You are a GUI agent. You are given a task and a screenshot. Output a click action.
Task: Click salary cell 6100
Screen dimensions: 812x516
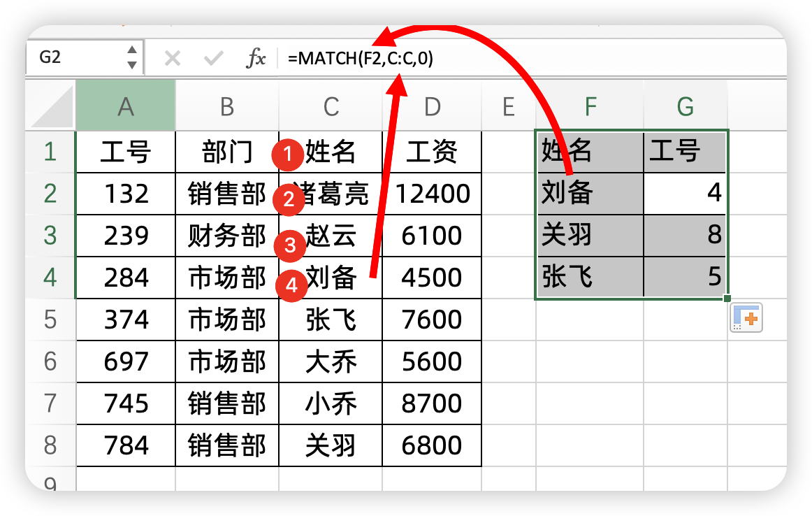coord(432,236)
